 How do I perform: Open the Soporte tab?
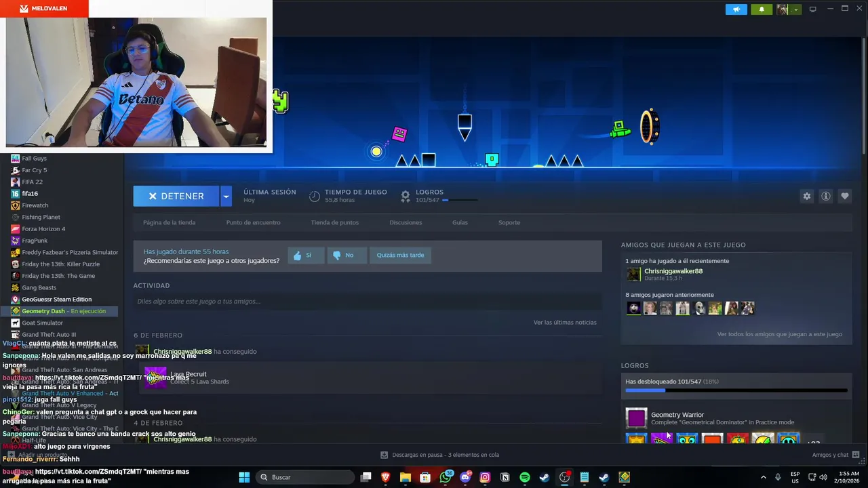(x=509, y=222)
